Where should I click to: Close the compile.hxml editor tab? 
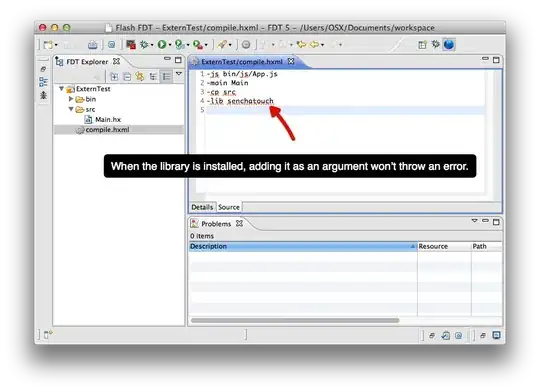[291, 61]
